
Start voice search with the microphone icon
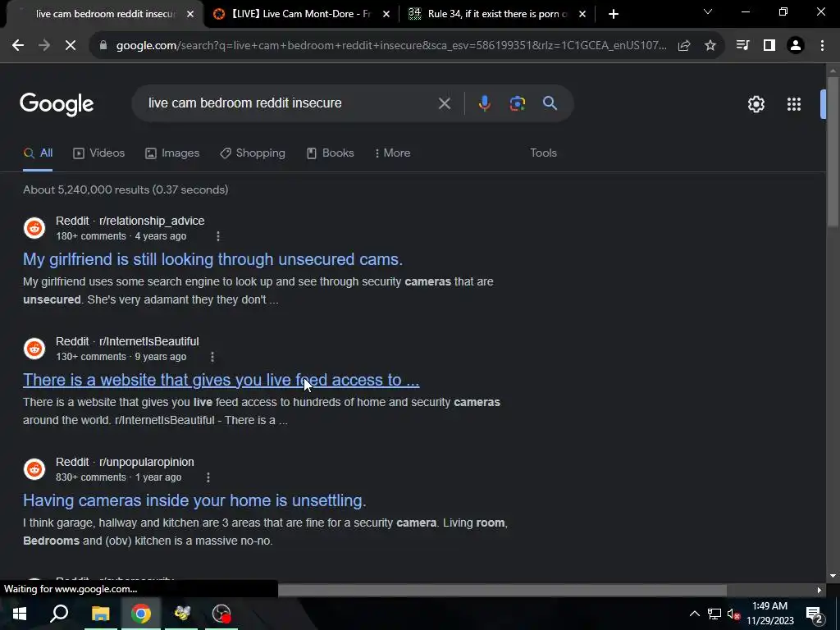click(x=484, y=103)
